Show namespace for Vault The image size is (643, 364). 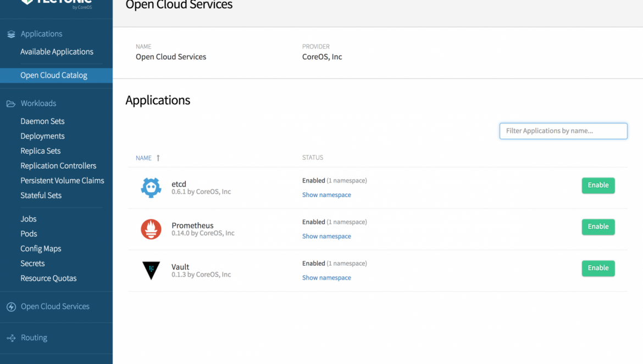coord(326,278)
